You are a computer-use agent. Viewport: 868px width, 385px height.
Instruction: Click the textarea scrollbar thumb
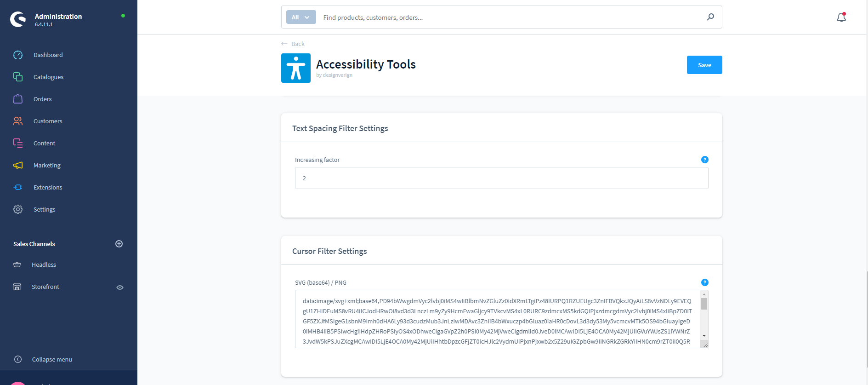pos(704,304)
